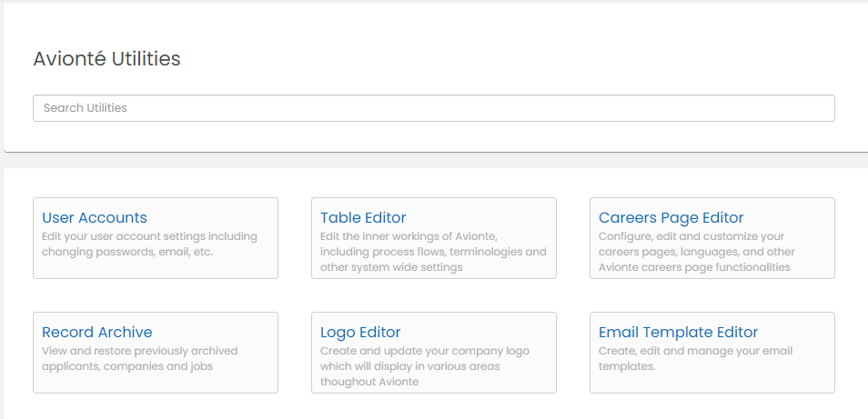Open the Email Template Editor link

(678, 333)
